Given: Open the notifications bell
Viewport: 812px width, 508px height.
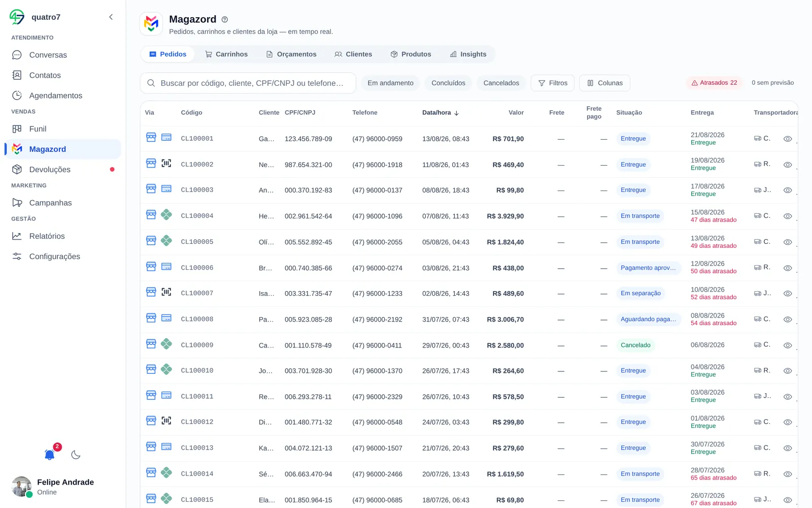Looking at the screenshot, I should pyautogui.click(x=50, y=455).
